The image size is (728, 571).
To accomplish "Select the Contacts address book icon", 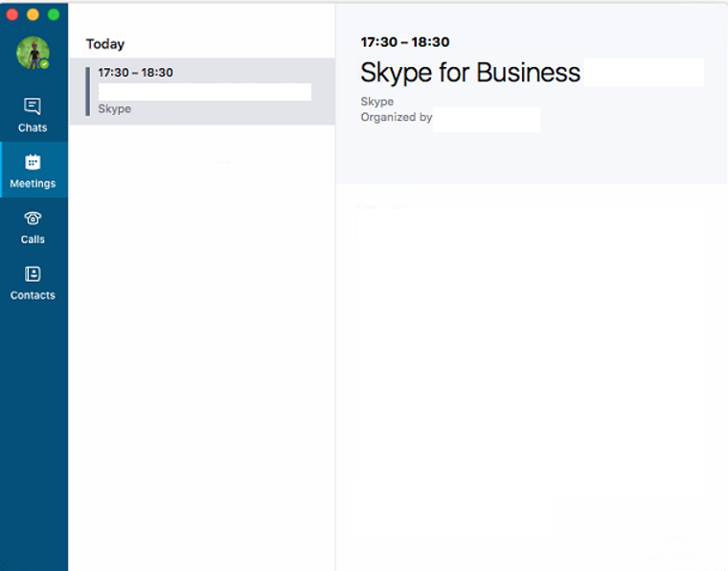I will 33,274.
